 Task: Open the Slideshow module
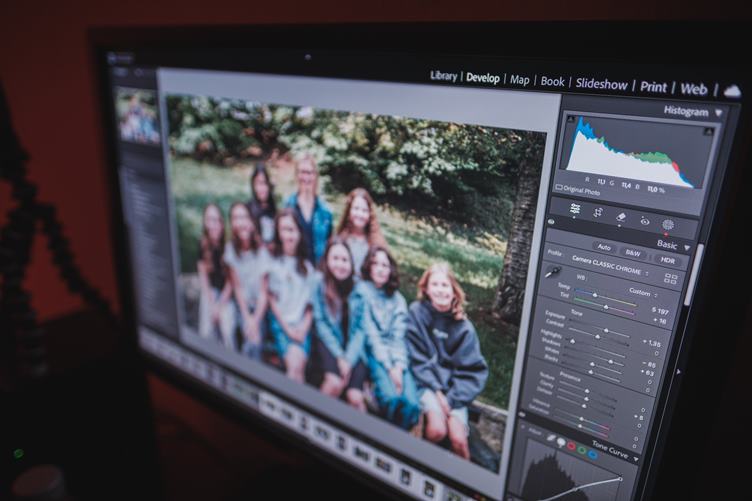click(x=601, y=85)
